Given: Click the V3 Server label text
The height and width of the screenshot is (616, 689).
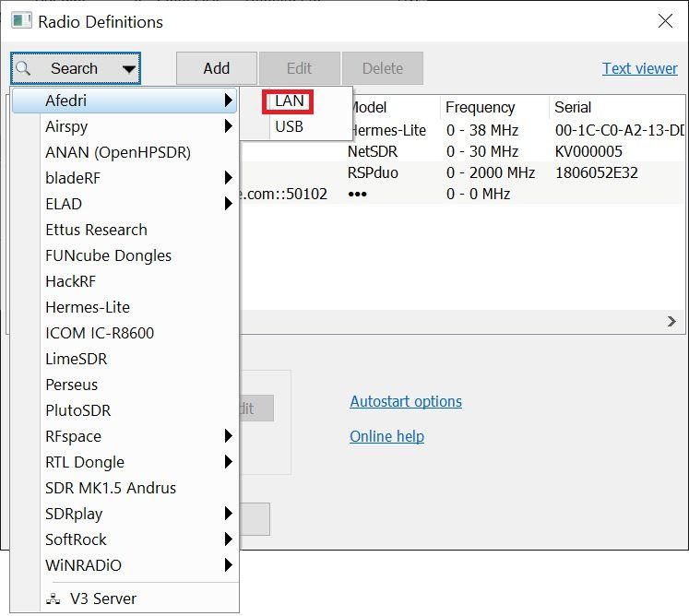Looking at the screenshot, I should 103,598.
